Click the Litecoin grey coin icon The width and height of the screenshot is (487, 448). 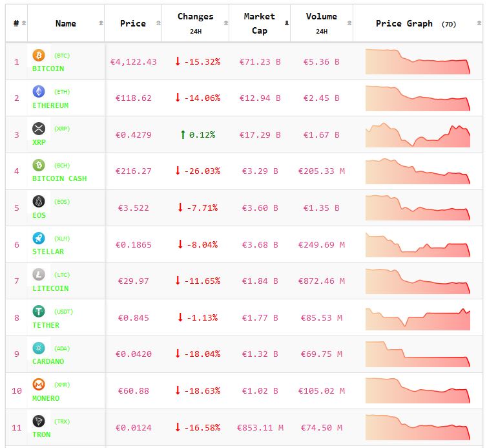click(x=39, y=275)
